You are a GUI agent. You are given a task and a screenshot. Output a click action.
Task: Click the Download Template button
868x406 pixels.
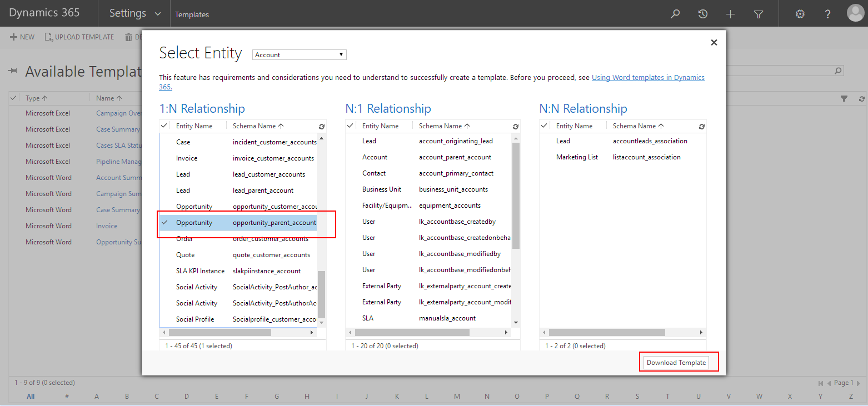pyautogui.click(x=676, y=362)
